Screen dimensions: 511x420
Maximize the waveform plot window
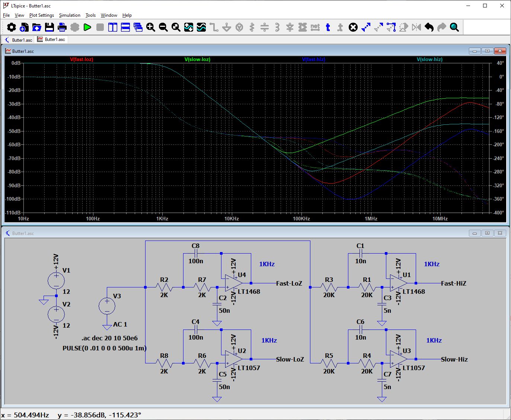[487, 51]
